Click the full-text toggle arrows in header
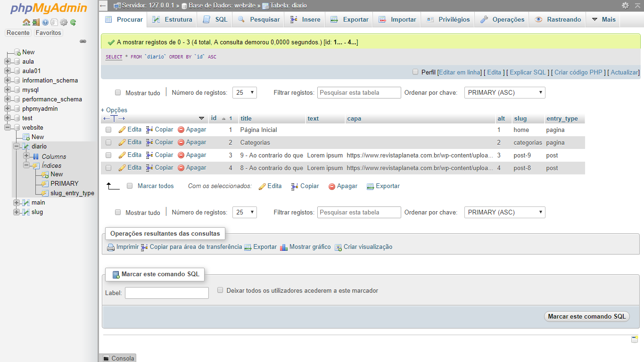The image size is (644, 362). click(x=114, y=118)
